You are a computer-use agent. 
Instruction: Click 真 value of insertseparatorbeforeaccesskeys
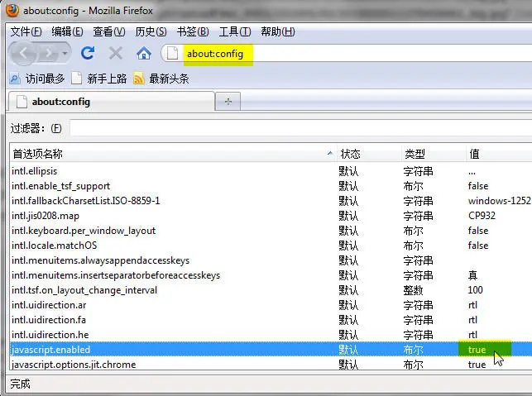point(472,275)
